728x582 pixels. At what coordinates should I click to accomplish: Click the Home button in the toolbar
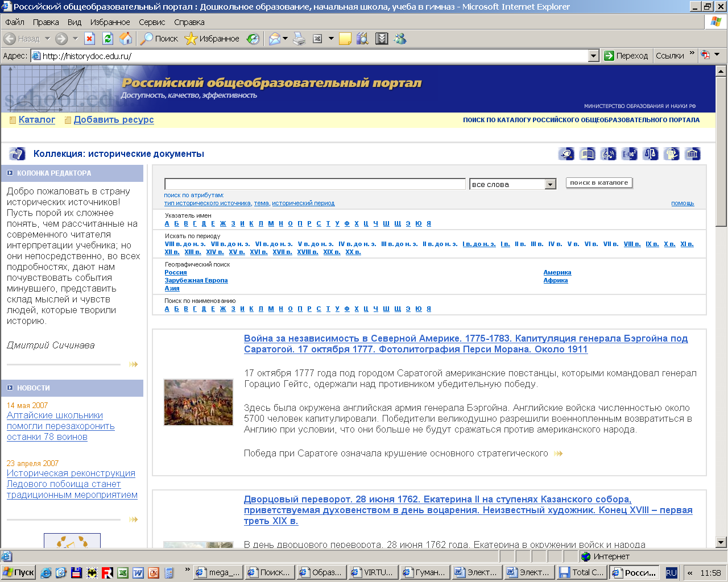tap(126, 39)
